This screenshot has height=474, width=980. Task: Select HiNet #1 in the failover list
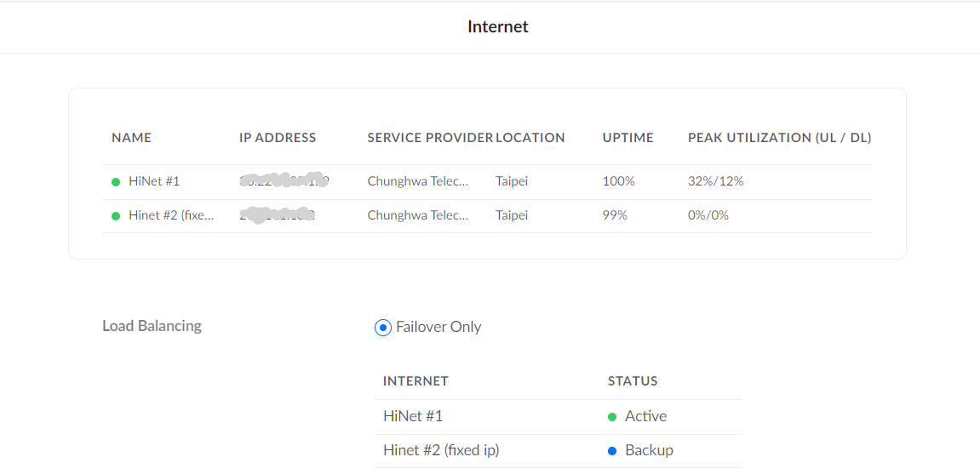click(x=413, y=416)
